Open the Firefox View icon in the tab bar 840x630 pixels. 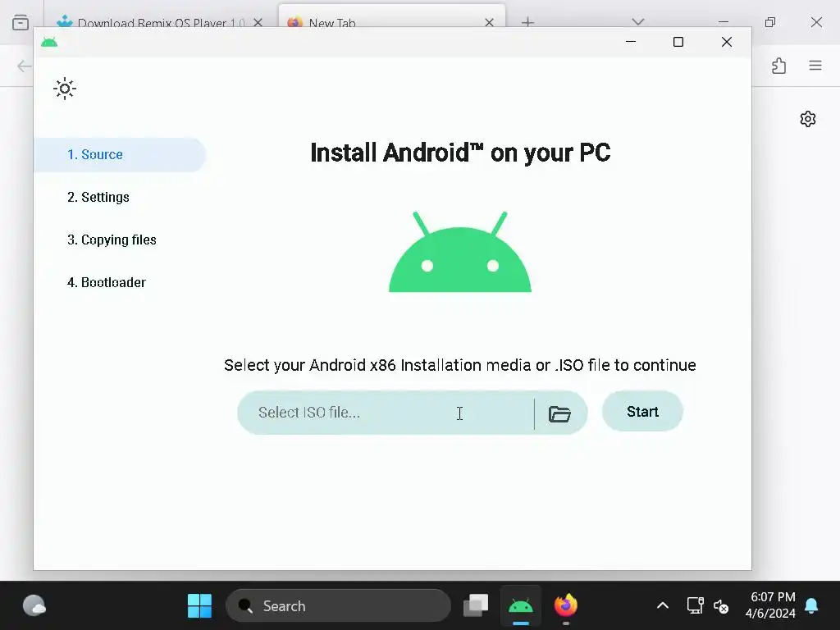pos(21,22)
